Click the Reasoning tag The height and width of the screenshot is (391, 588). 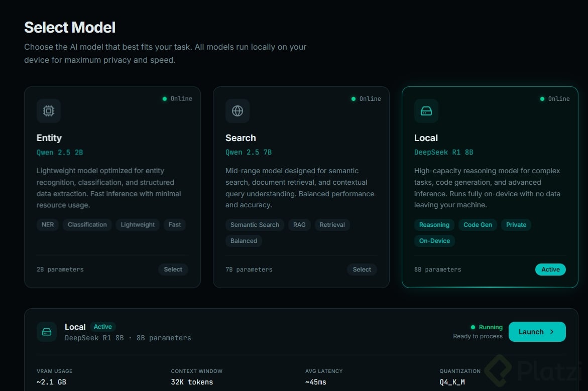434,225
